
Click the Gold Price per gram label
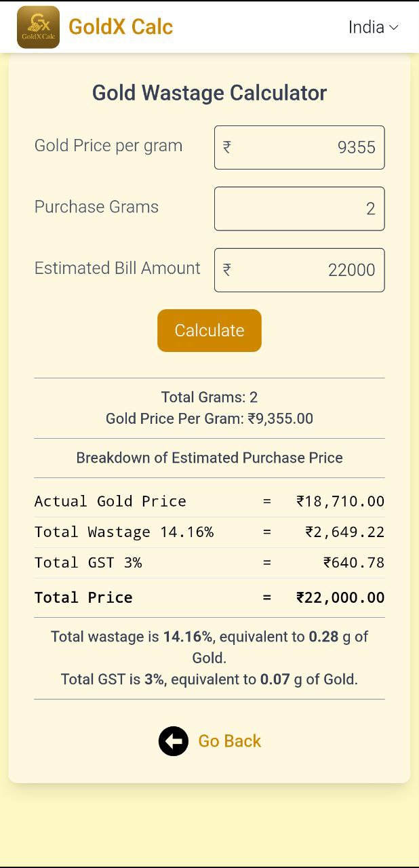pos(108,146)
